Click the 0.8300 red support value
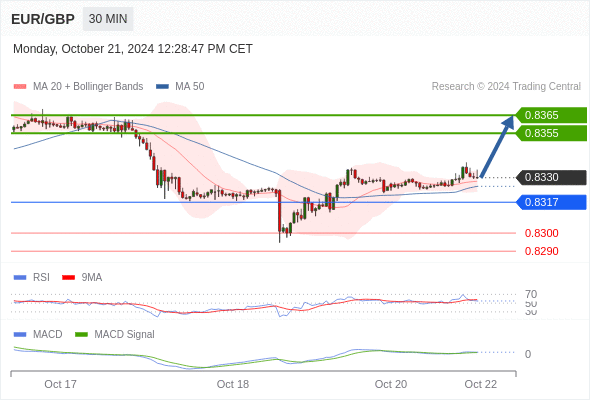 pos(541,233)
